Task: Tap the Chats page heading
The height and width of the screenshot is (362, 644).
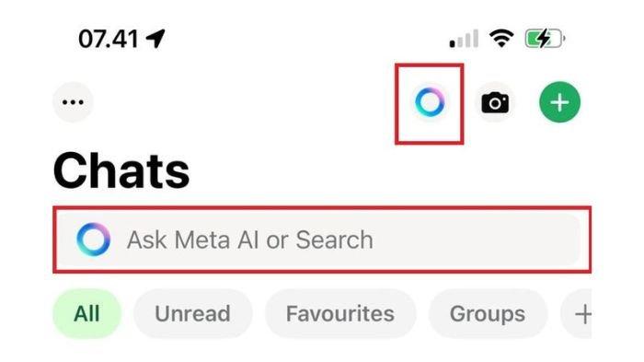Action: point(121,170)
